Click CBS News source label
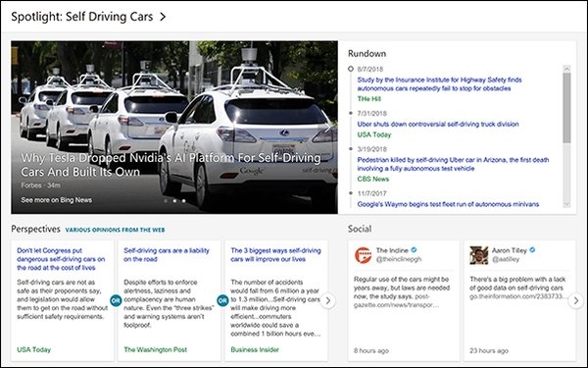This screenshot has width=588, height=368. pos(372,179)
